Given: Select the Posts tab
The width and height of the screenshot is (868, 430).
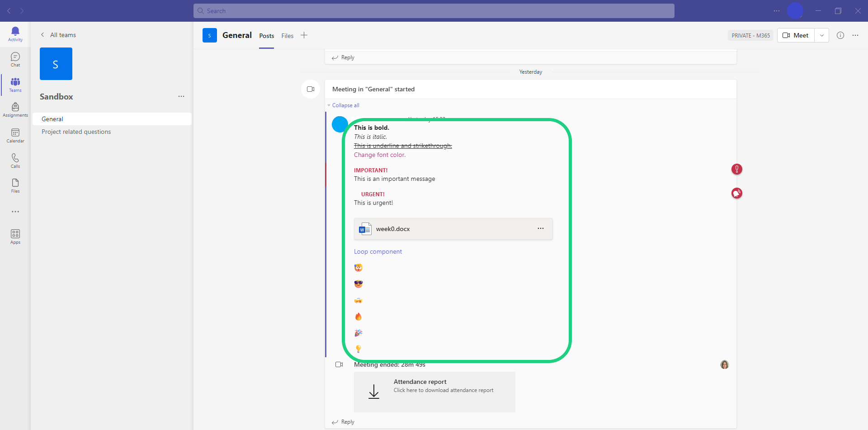Looking at the screenshot, I should point(266,36).
